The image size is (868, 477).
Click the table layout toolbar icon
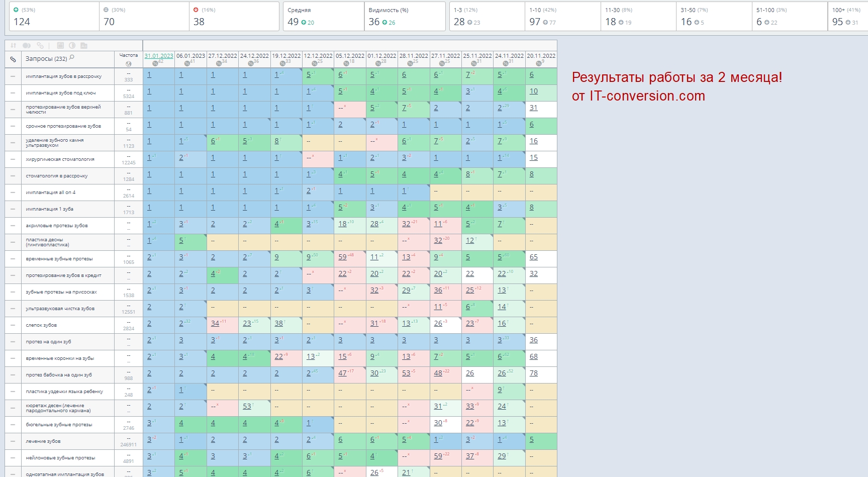[60, 45]
